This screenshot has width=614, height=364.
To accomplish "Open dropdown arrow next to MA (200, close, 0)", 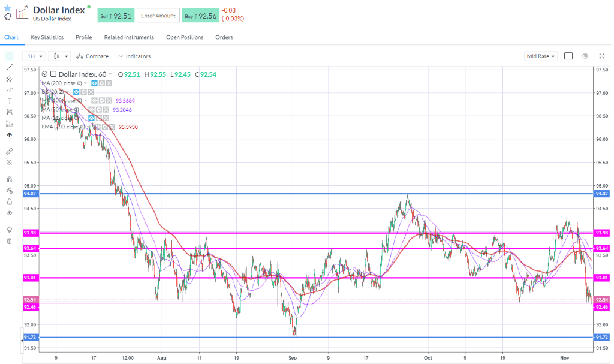I will [x=85, y=83].
